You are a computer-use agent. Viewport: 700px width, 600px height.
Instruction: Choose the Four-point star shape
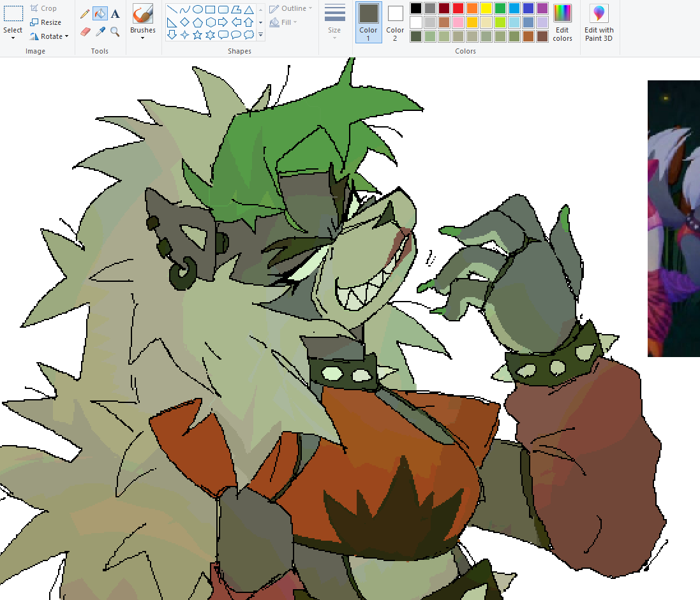185,34
